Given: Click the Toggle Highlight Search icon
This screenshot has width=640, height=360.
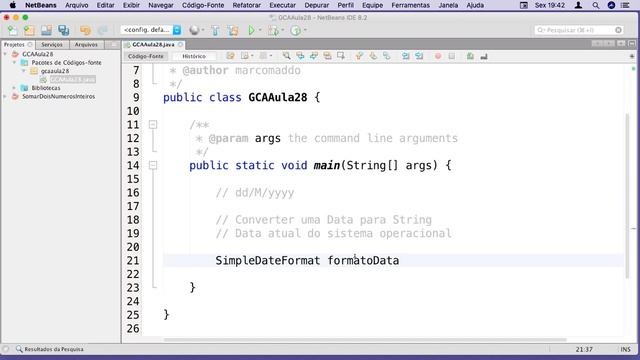Looking at the screenshot, I should click(x=327, y=56).
